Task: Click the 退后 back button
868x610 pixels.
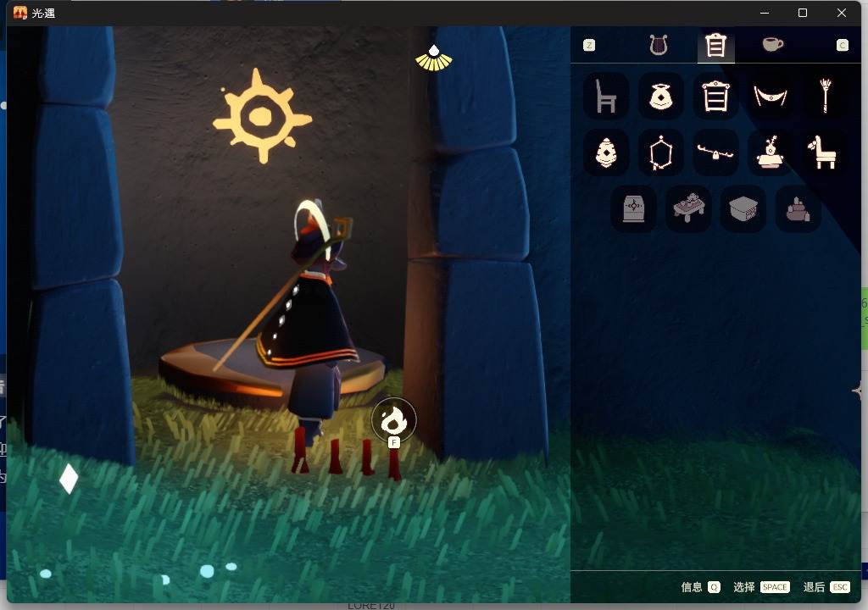Action: 826,587
